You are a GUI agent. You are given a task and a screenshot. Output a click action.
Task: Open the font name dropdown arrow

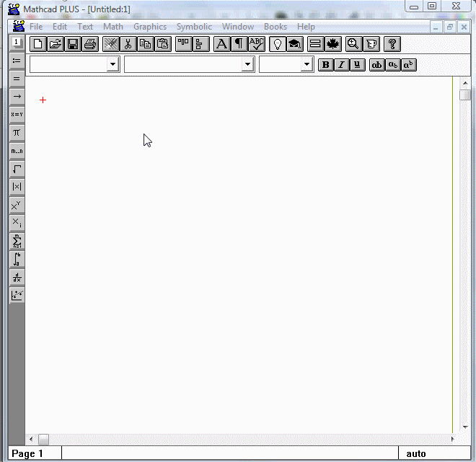(248, 65)
